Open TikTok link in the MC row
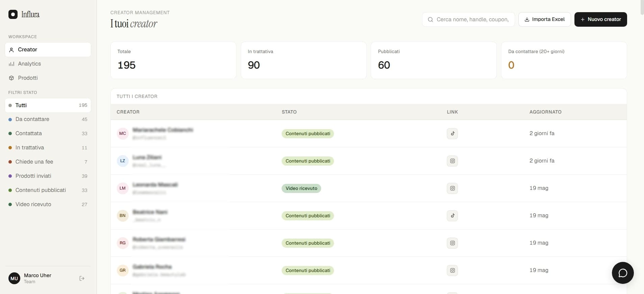This screenshot has height=294, width=644. coord(453,133)
